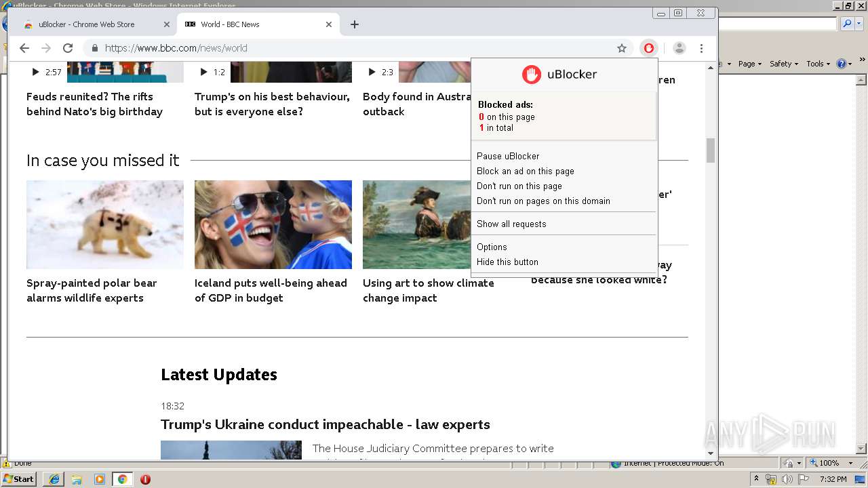868x488 pixels.
Task: Open 'Trump's Ukraine conduct impeachable' headline
Action: point(325,424)
